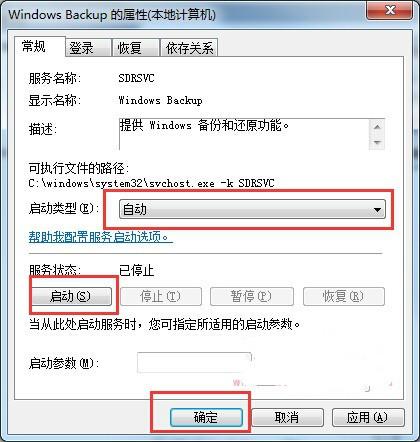Expand startup type list with dropdown arrow
The height and width of the screenshot is (442, 420).
pyautogui.click(x=377, y=210)
